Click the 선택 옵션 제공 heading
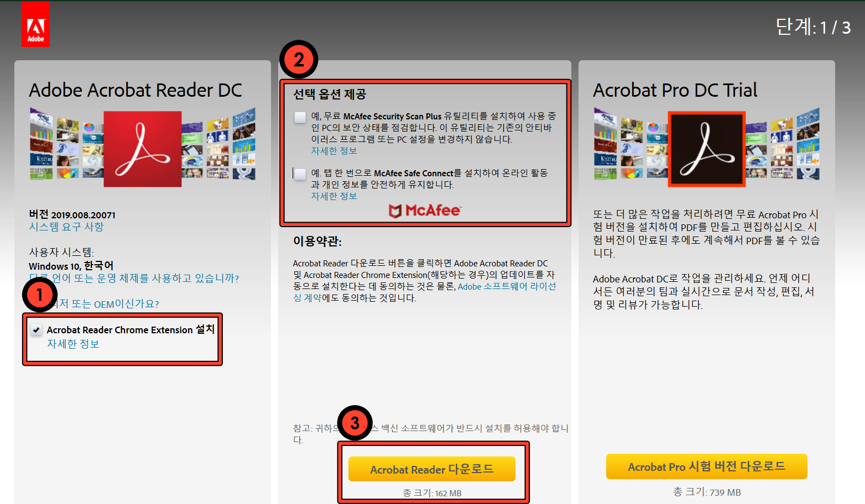This screenshot has height=504, width=865. click(330, 95)
